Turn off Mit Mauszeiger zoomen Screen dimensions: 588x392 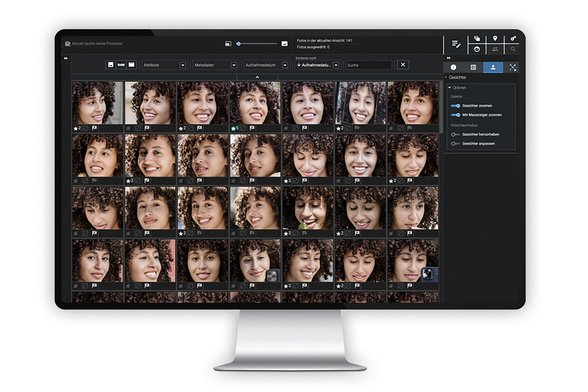coord(455,115)
